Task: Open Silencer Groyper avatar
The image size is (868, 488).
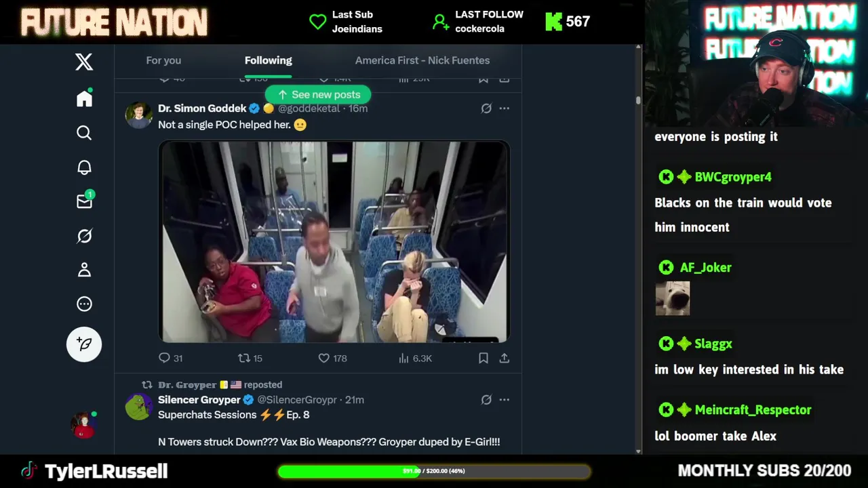Action: coord(138,407)
